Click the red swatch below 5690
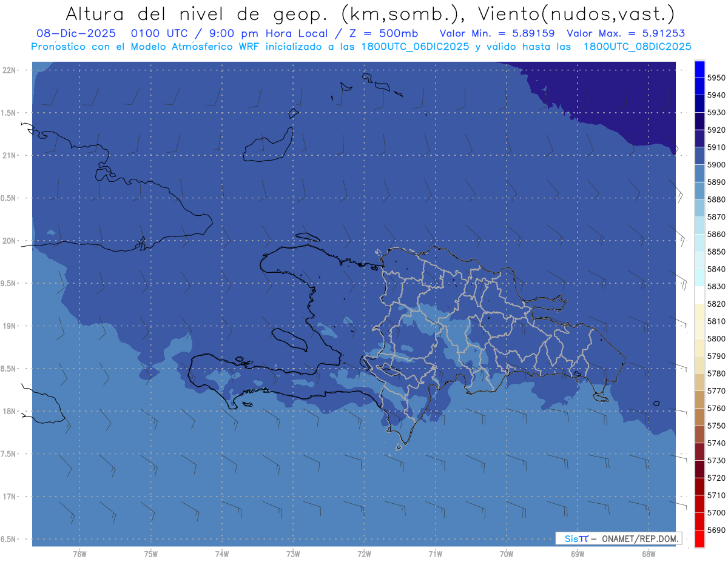 click(x=699, y=538)
